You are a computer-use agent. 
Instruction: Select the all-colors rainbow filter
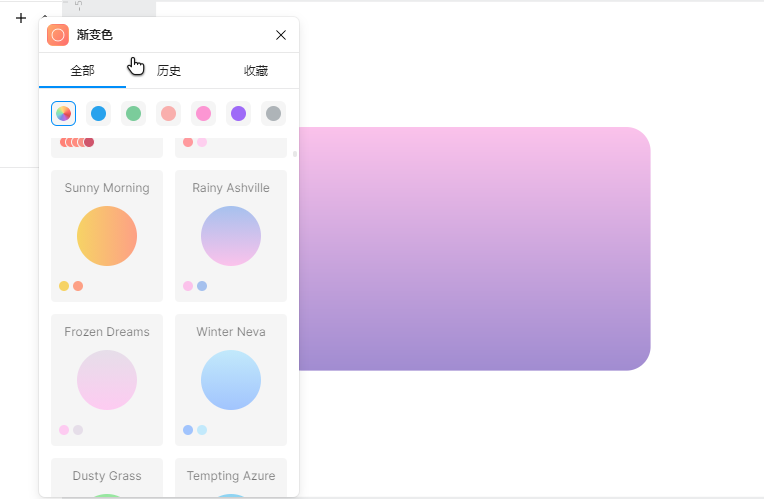pyautogui.click(x=63, y=114)
